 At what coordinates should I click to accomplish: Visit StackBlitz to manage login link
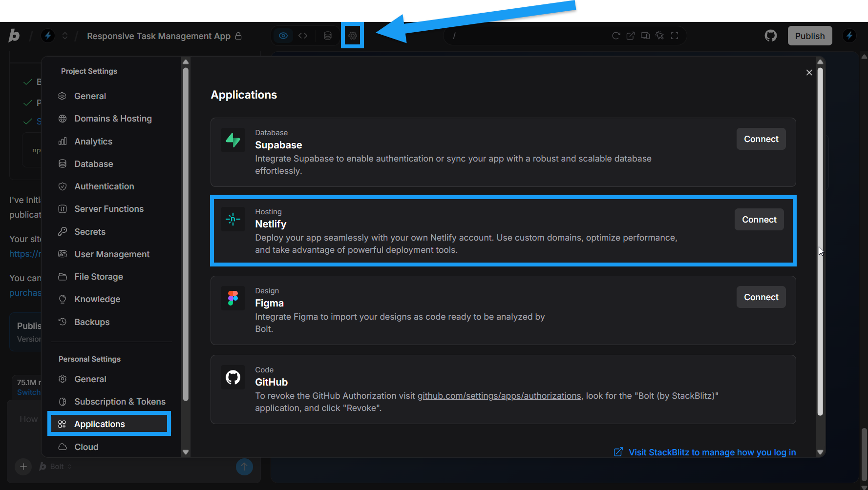pyautogui.click(x=705, y=452)
